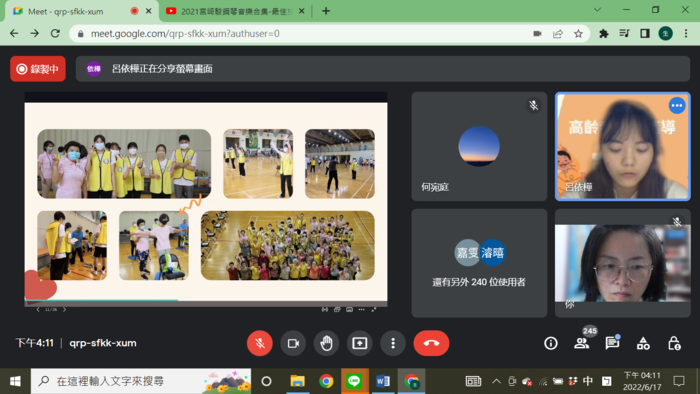Open meeting details info icon

(551, 343)
